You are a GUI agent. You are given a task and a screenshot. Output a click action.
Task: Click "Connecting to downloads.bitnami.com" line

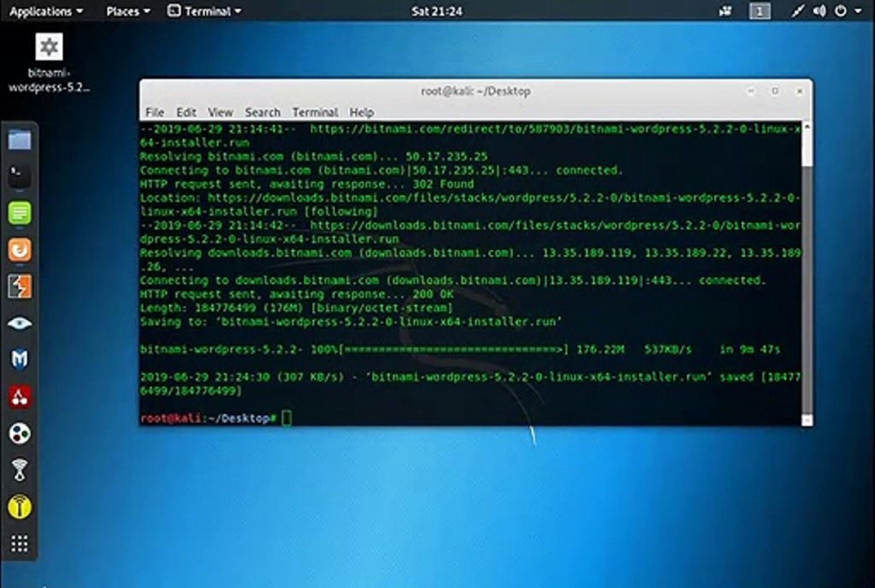(453, 280)
